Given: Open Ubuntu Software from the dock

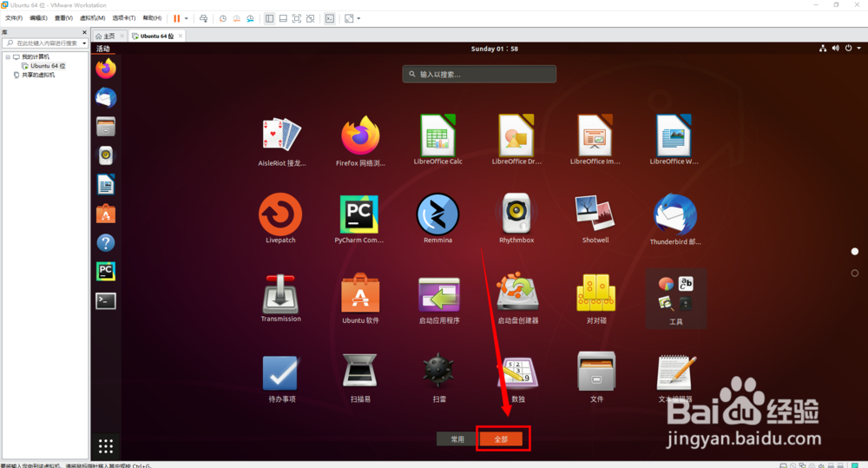Looking at the screenshot, I should point(106,214).
